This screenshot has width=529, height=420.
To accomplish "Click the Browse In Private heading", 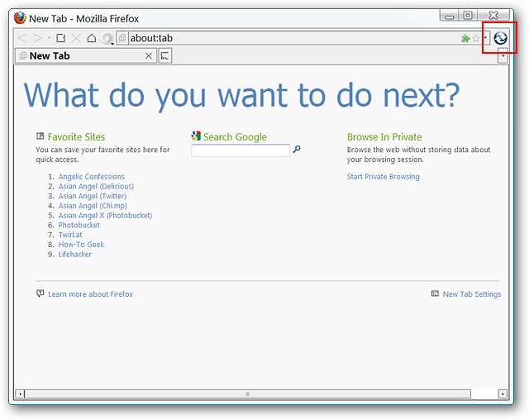I will point(384,136).
